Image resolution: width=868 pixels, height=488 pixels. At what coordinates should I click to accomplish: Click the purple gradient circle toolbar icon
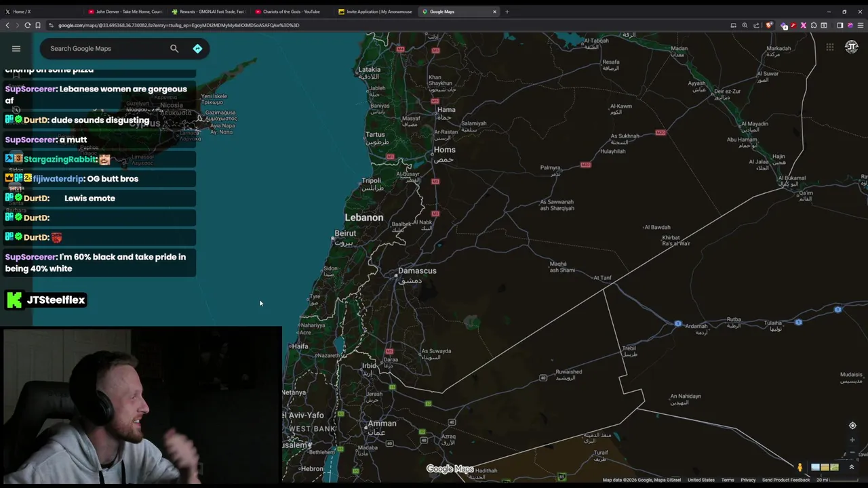850,25
